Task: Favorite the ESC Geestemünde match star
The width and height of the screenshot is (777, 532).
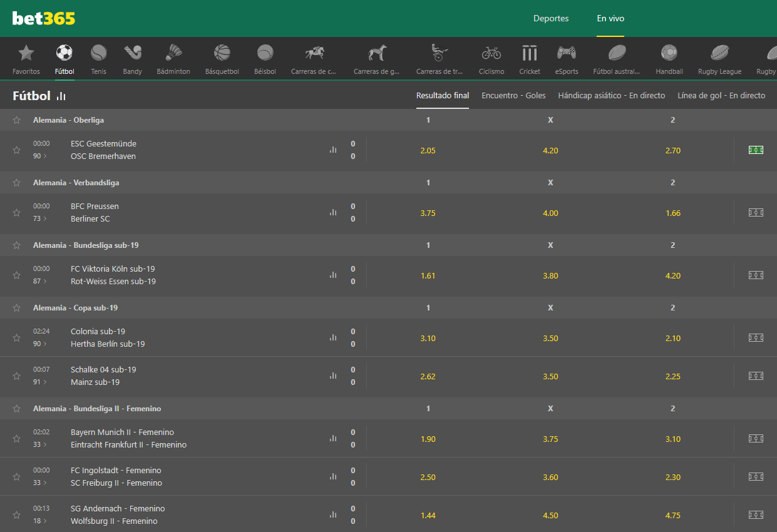Action: [17, 150]
